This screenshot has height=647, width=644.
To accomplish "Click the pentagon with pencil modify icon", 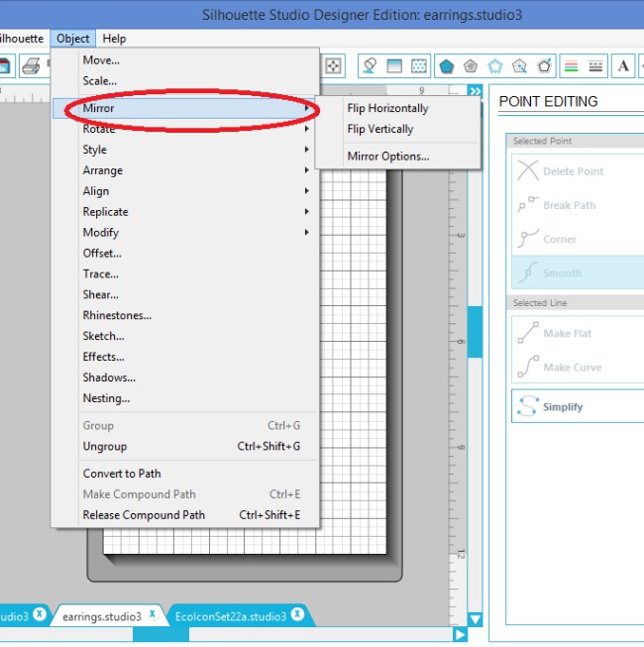I will click(544, 65).
